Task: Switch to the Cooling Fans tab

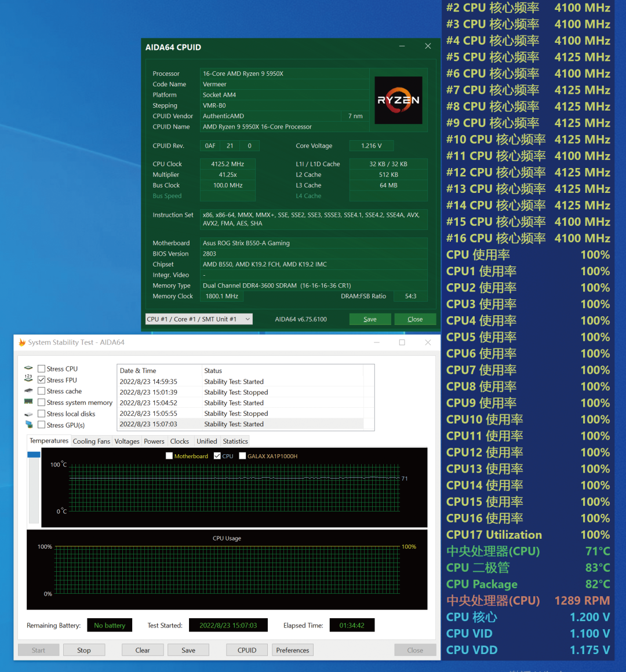Action: click(91, 441)
